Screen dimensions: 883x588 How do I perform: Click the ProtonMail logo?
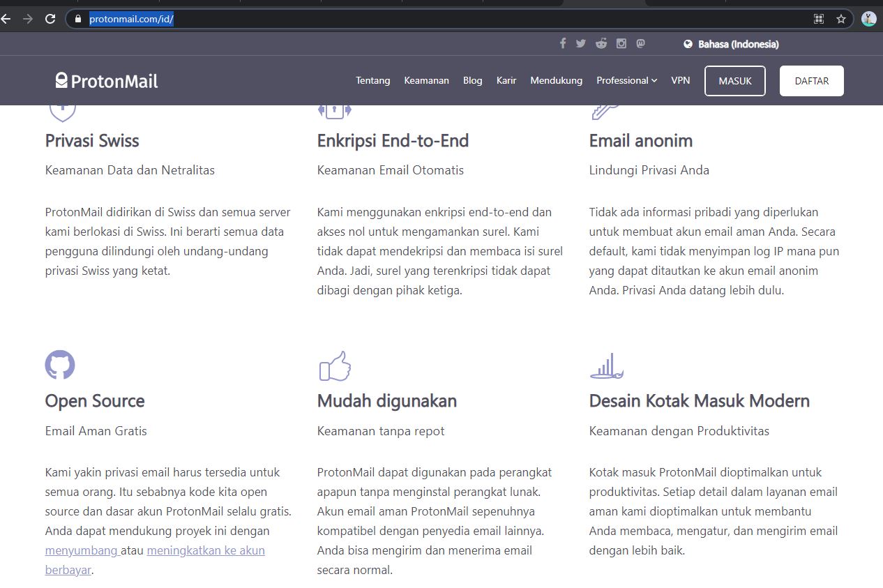(x=107, y=81)
